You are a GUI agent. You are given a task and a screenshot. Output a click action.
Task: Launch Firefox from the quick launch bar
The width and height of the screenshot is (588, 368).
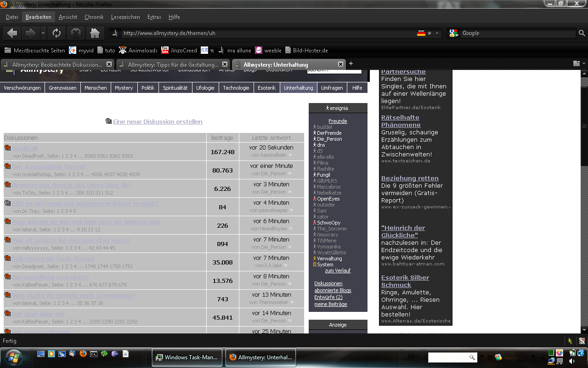click(x=83, y=354)
